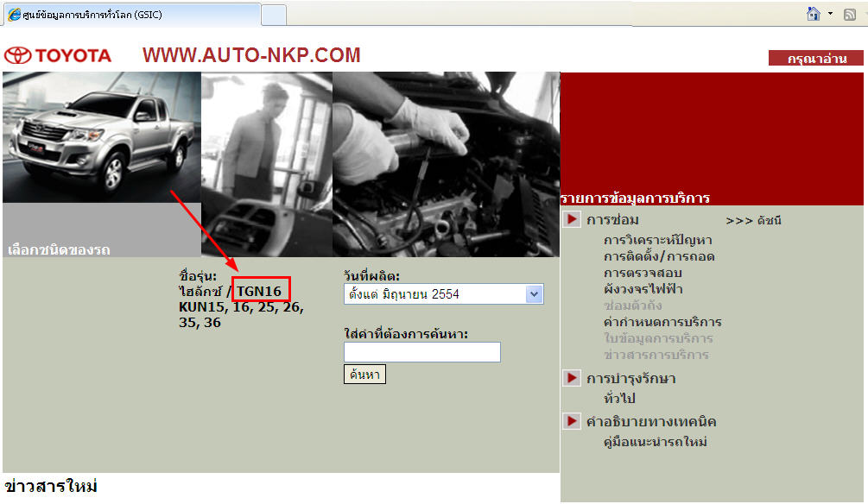Click the red กรุณาอ่าน button
Image resolution: width=868 pixels, height=504 pixels.
click(816, 58)
